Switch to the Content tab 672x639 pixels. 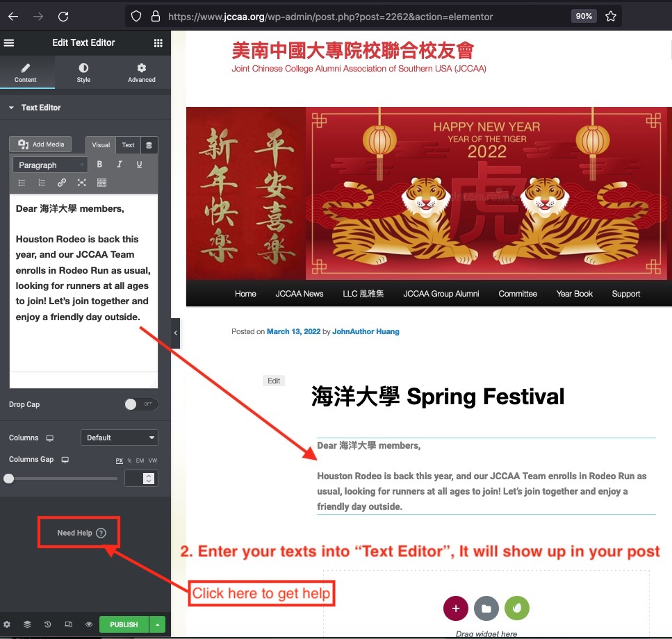tap(26, 73)
